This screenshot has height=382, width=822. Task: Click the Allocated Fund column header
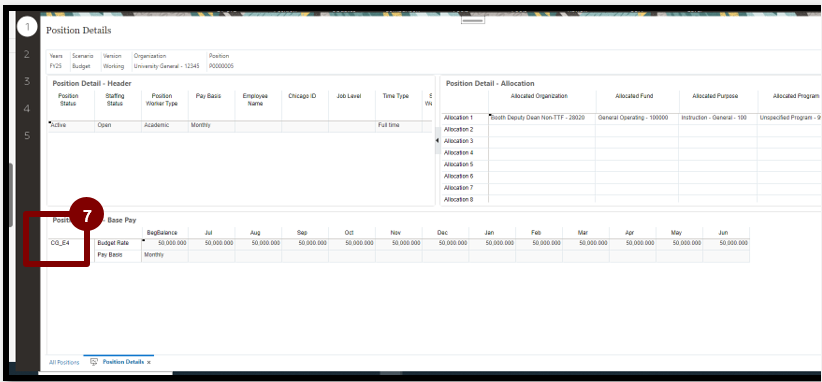point(634,96)
